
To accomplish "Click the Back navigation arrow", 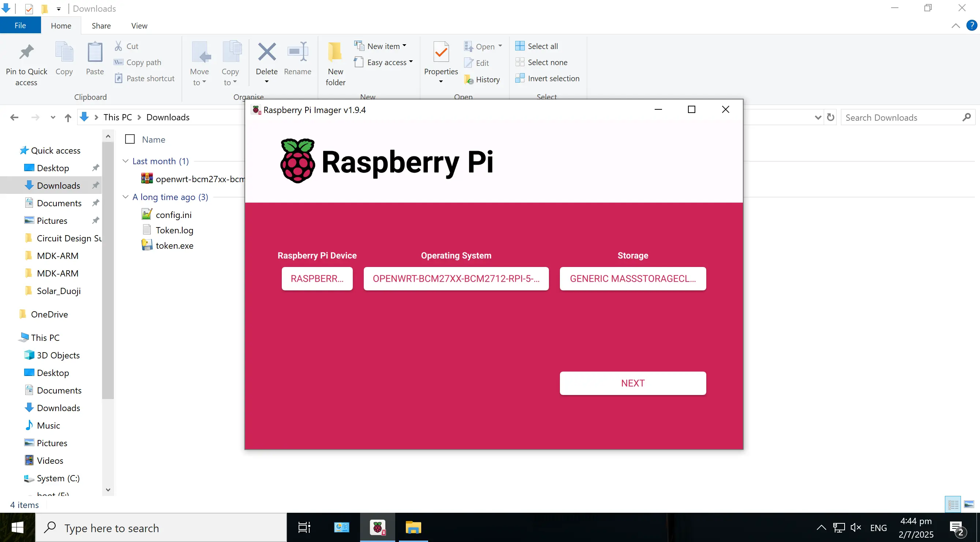I will (x=15, y=117).
